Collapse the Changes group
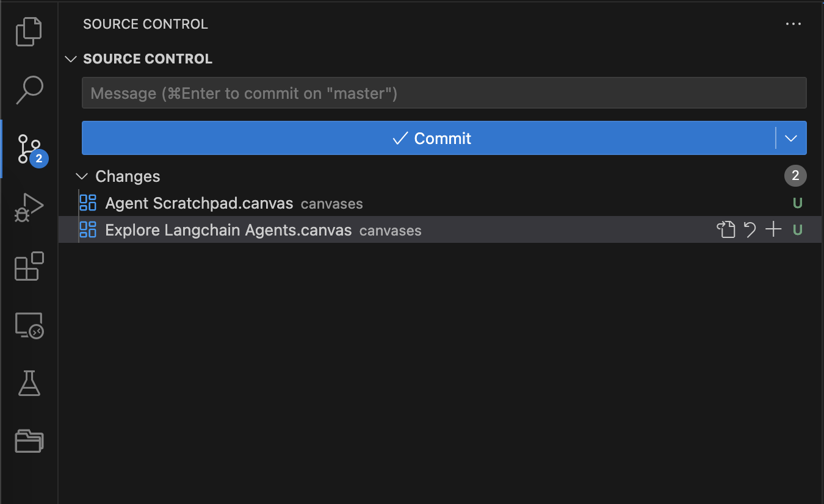This screenshot has width=824, height=504. [x=82, y=176]
